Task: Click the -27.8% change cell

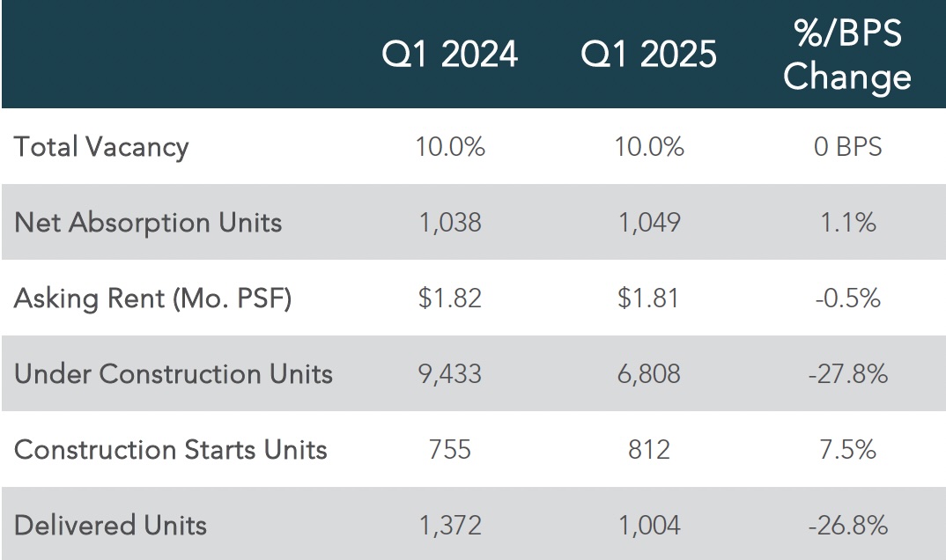Action: point(848,374)
